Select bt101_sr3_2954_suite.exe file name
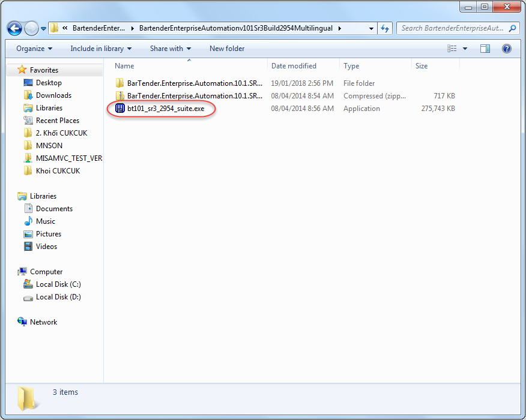 (166, 109)
